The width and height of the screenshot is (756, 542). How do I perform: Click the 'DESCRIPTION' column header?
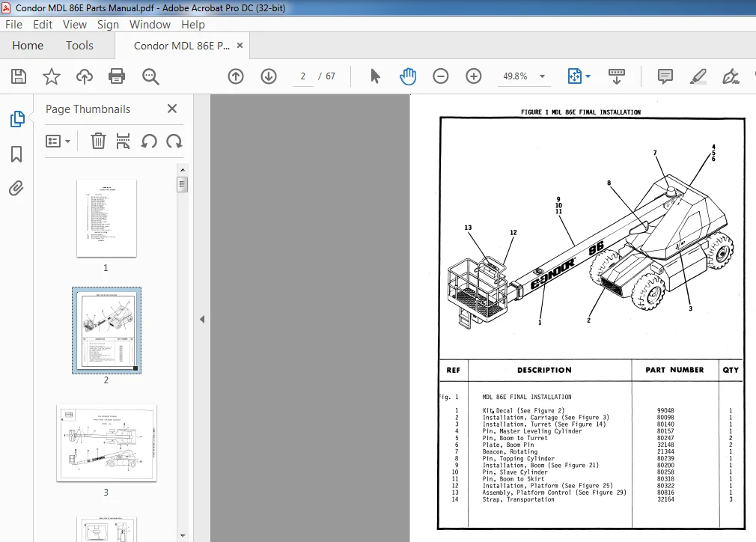pyautogui.click(x=544, y=370)
